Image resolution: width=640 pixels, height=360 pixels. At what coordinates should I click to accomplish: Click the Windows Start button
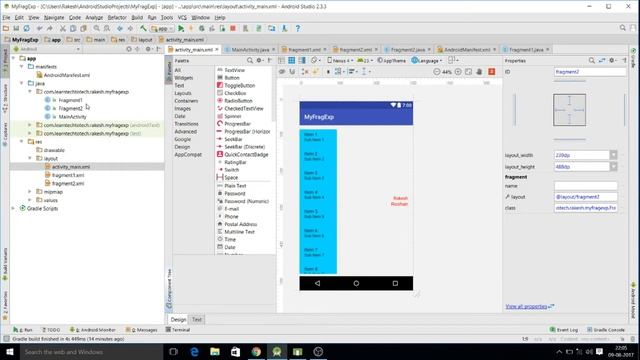(10, 351)
